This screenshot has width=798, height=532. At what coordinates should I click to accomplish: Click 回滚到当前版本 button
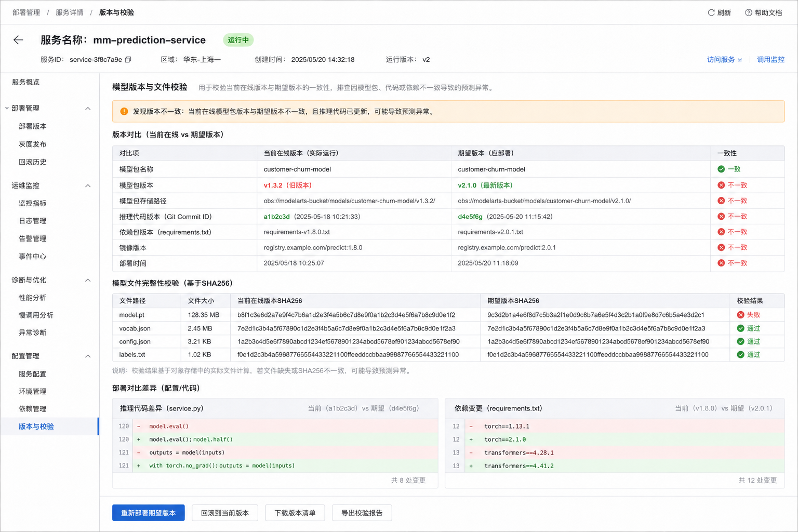(225, 513)
